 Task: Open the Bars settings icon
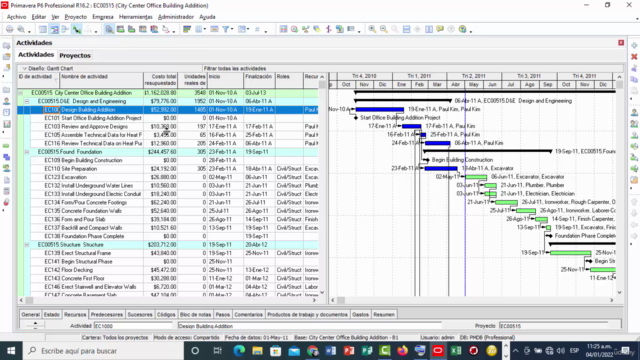click(x=187, y=29)
